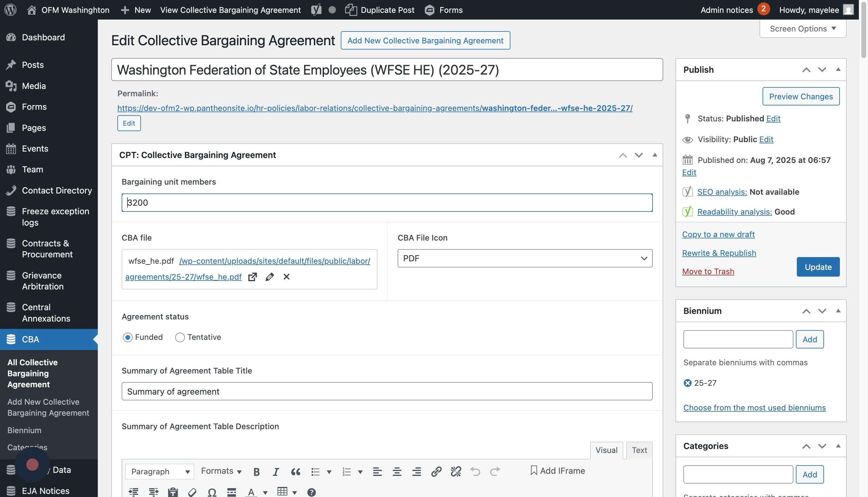Select the Funded agreement status
The height and width of the screenshot is (497, 868).
[128, 337]
